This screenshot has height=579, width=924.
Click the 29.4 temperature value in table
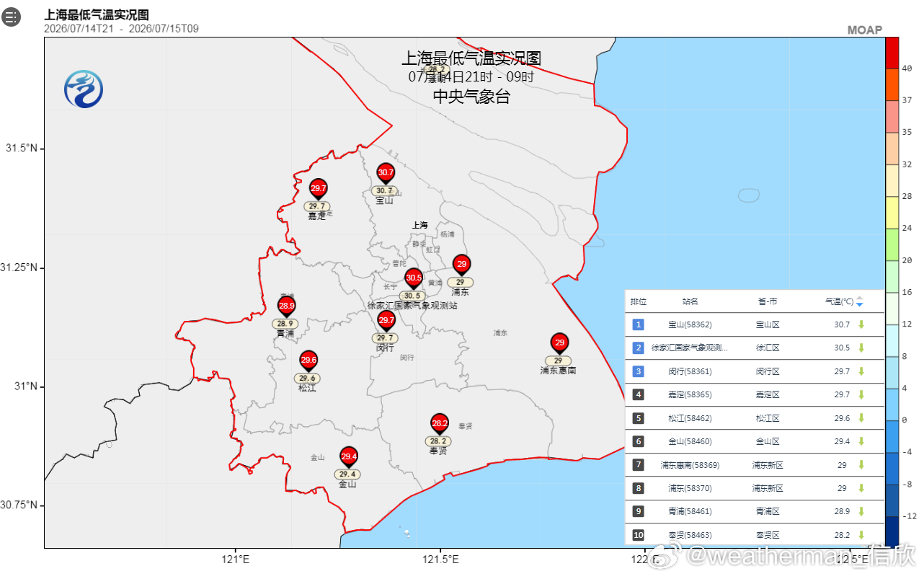tap(842, 441)
